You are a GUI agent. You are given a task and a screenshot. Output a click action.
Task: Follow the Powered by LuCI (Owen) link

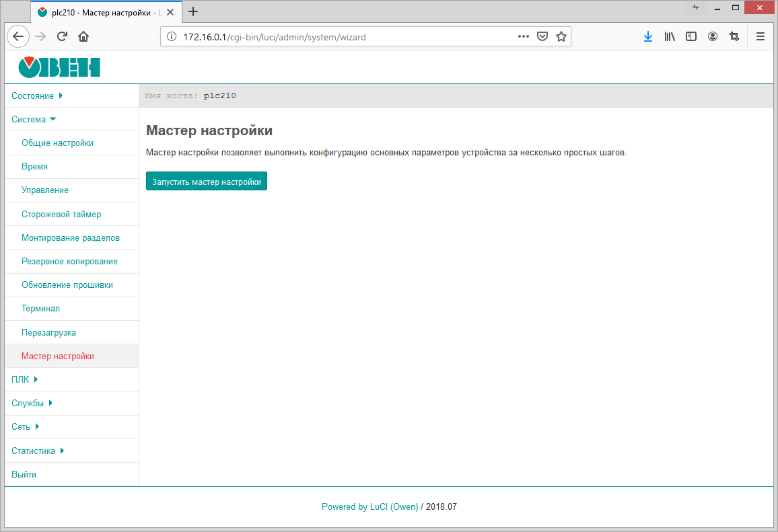pos(369,507)
